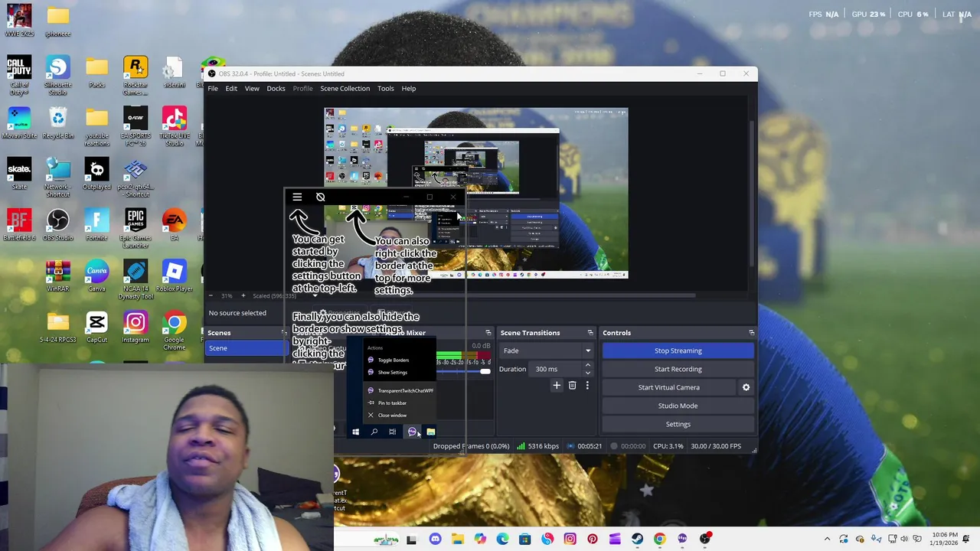Click the Virtual Camera gear settings icon
The height and width of the screenshot is (551, 980).
pos(746,387)
